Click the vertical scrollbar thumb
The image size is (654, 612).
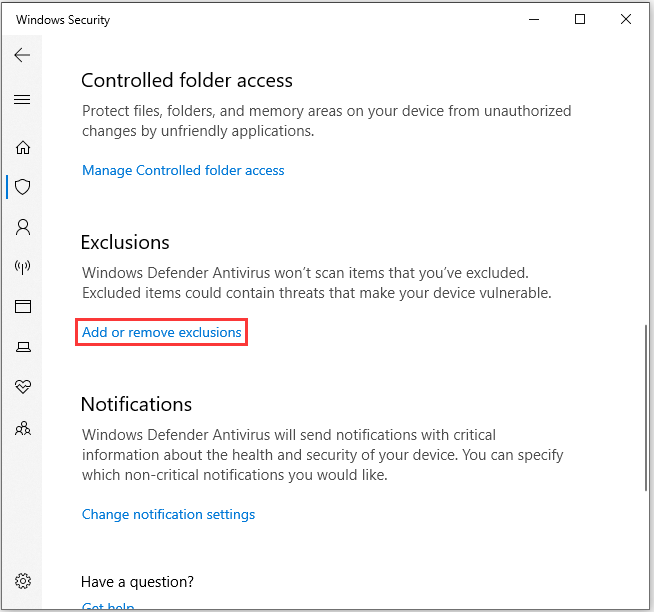click(646, 408)
